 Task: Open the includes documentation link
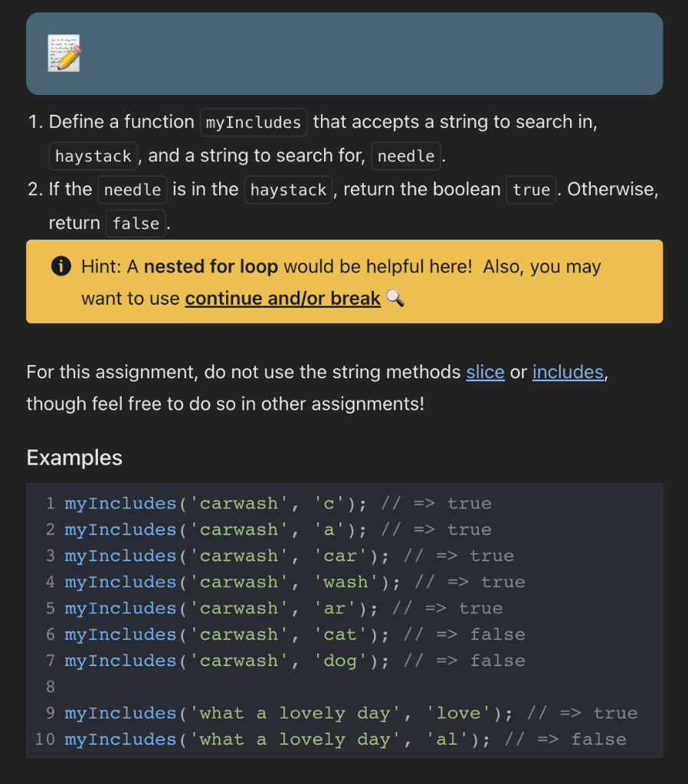click(567, 371)
